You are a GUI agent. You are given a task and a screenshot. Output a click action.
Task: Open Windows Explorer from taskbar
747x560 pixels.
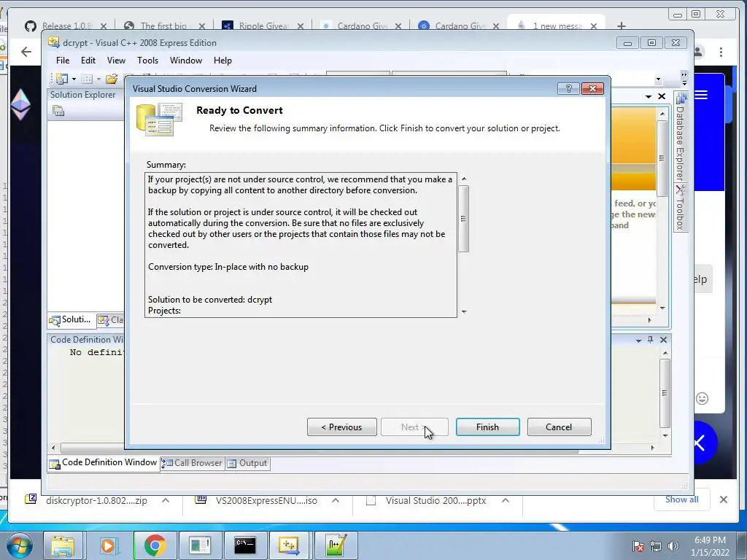coord(63,545)
